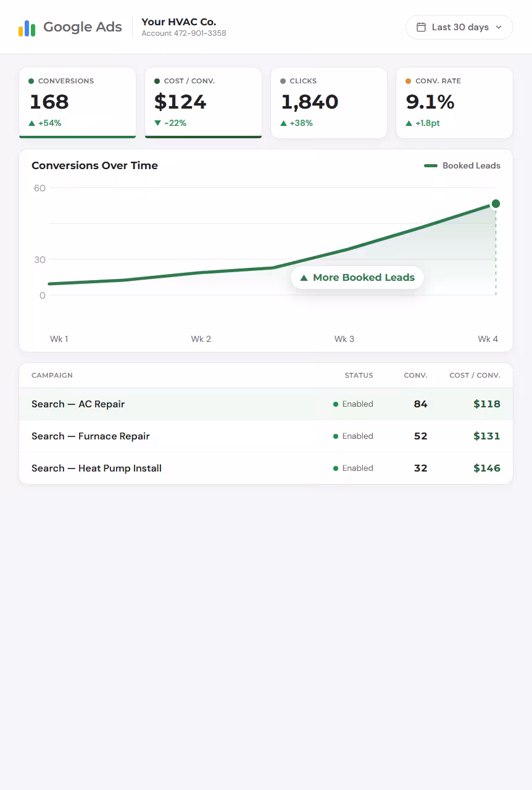Sort by the Status column header
This screenshot has width=532, height=790.
click(x=359, y=375)
